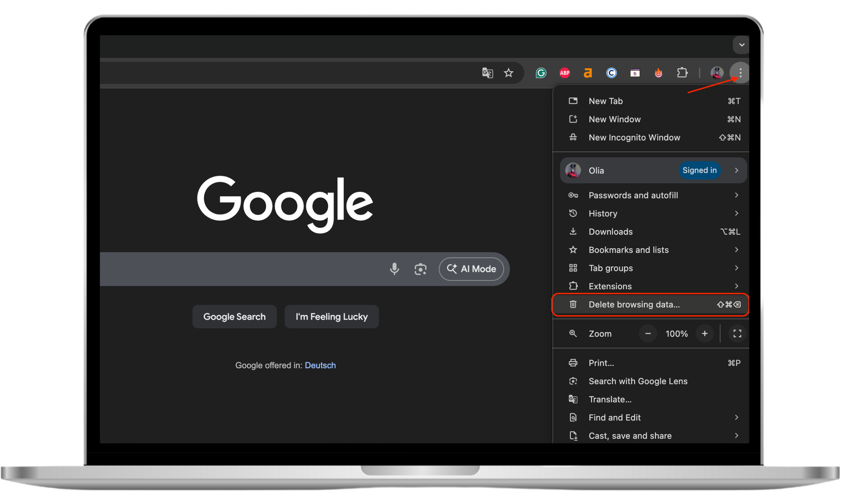Switch Google to Deutsch
The height and width of the screenshot is (504, 841).
[320, 365]
